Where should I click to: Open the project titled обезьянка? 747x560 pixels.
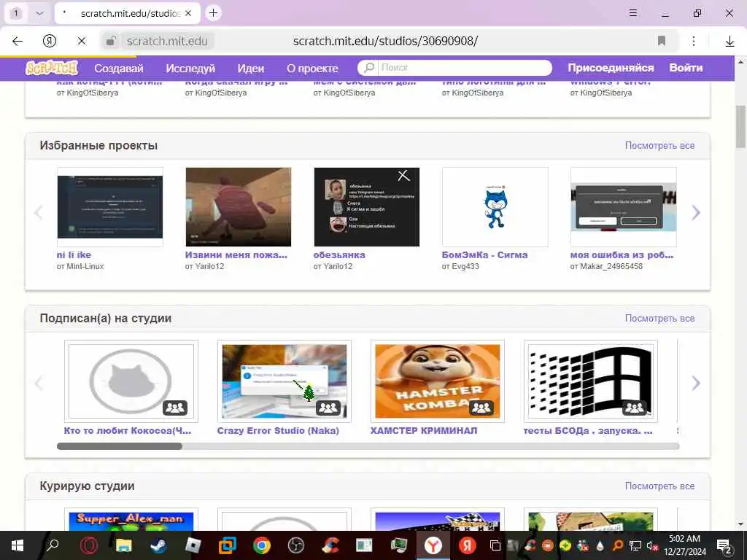click(x=339, y=254)
